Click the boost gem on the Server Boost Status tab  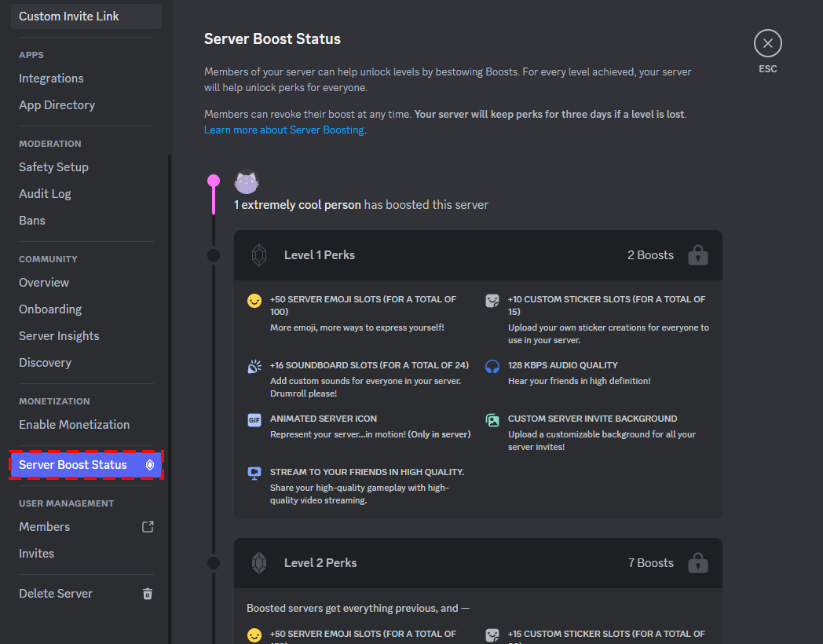pos(149,465)
